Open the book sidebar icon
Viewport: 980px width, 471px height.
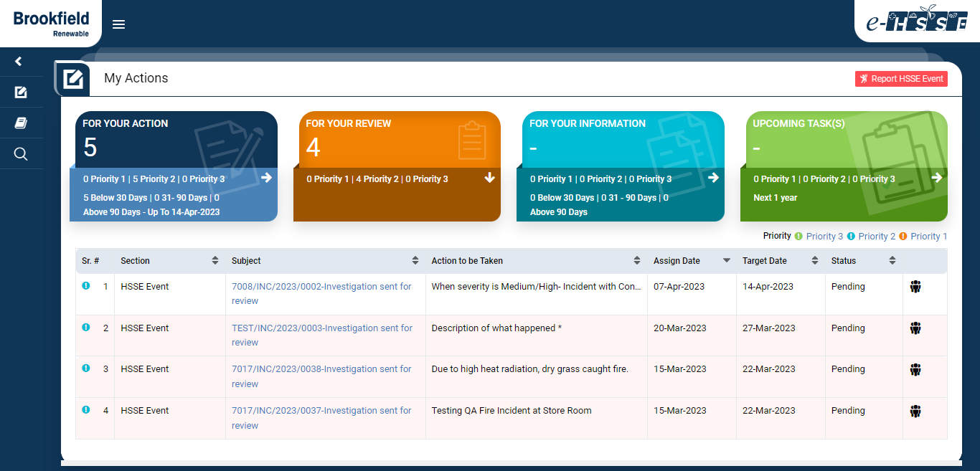click(x=21, y=123)
